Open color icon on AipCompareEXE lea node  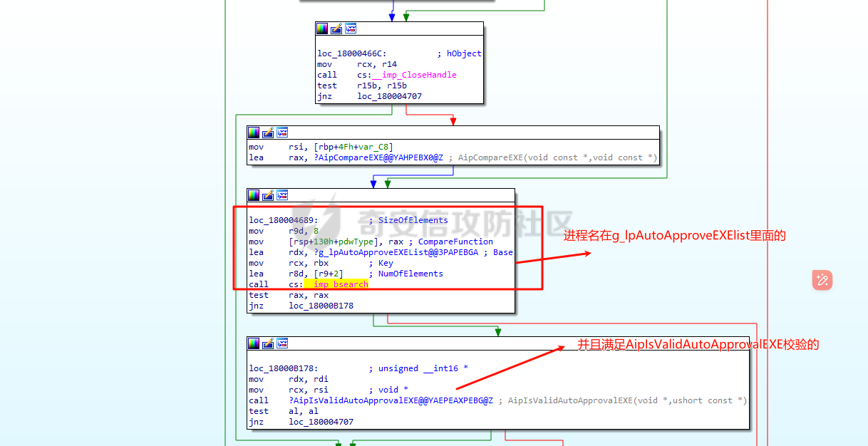254,133
